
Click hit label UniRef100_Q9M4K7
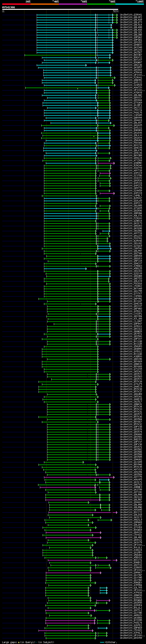tap(131, 572)
